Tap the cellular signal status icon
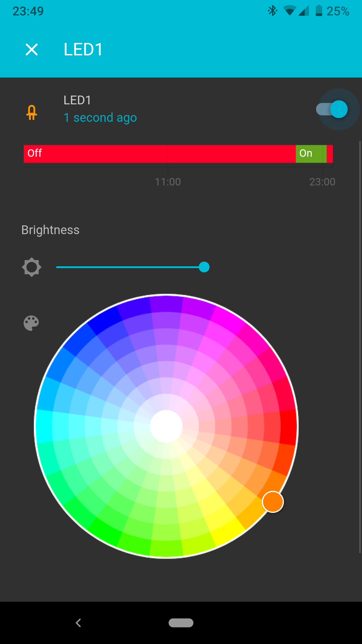Screen dimensions: 362x644 (x=304, y=11)
